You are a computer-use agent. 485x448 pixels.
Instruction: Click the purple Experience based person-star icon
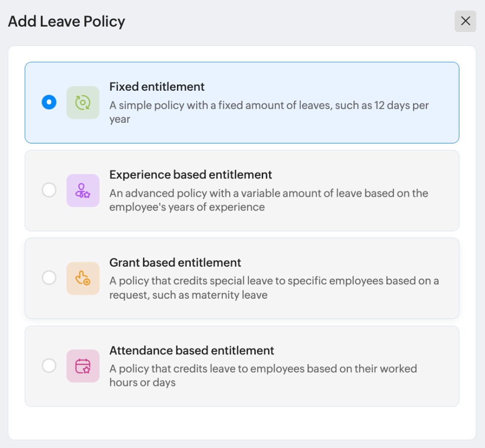pos(83,190)
